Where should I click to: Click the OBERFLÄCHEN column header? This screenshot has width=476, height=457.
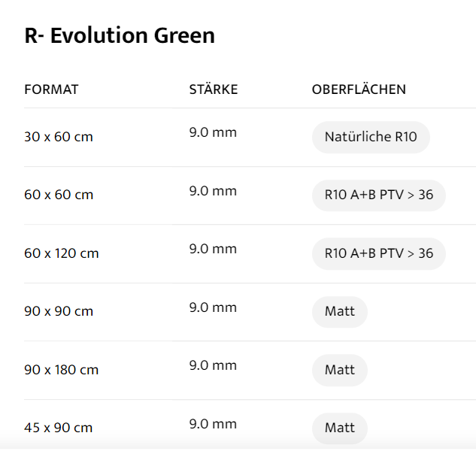tap(359, 89)
